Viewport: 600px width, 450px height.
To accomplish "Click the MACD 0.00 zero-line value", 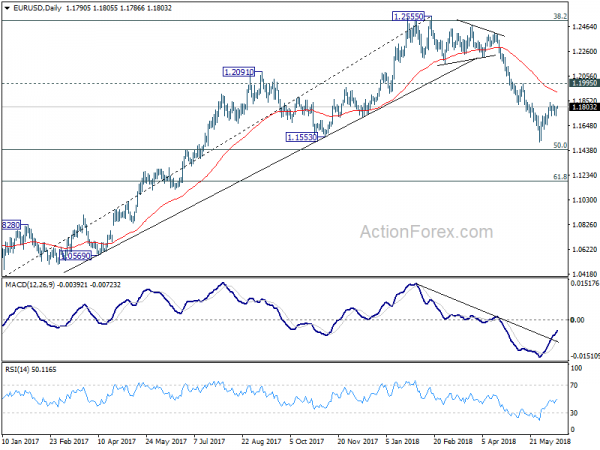I will (x=577, y=320).
